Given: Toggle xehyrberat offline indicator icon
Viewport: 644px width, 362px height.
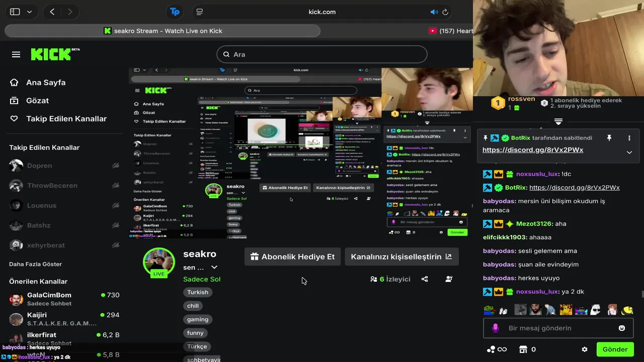Looking at the screenshot, I should pos(116,245).
